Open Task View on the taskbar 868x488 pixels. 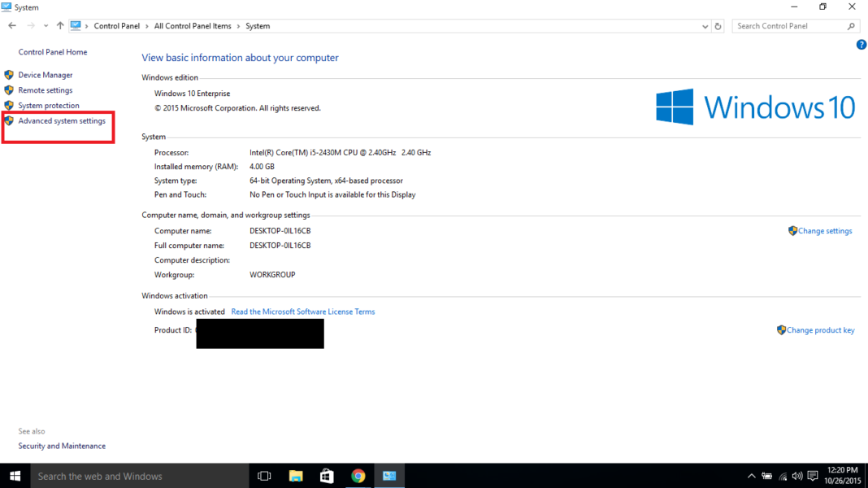[x=263, y=475]
